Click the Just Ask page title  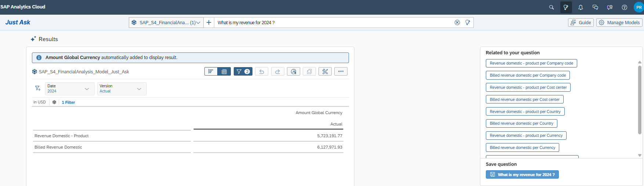click(x=18, y=22)
